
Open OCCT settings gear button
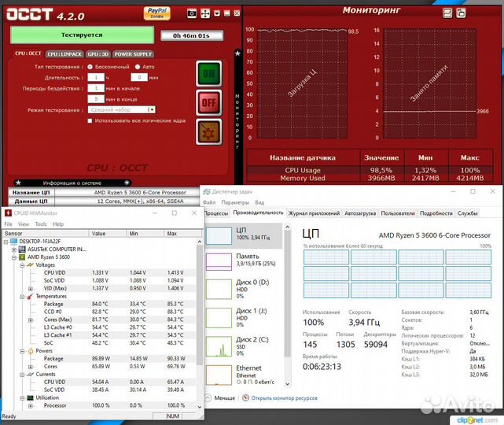coord(209,132)
